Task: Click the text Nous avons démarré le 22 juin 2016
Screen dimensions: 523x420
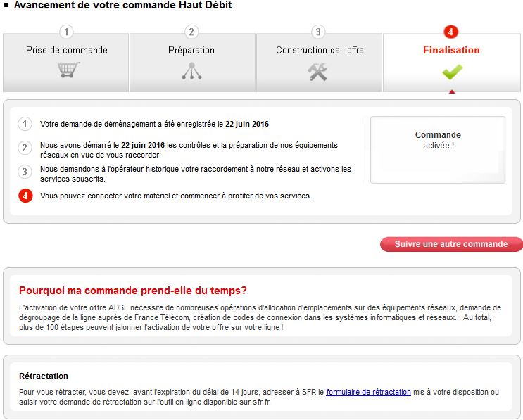Action: tap(102, 145)
